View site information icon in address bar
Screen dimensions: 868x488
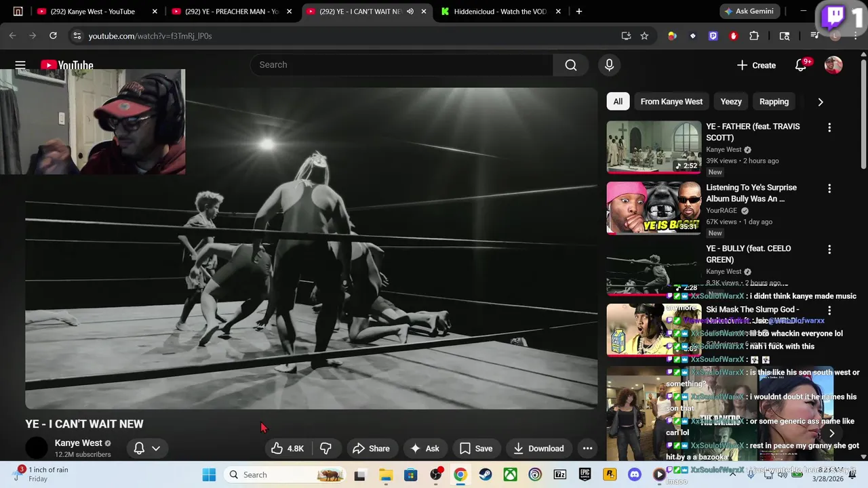point(77,36)
